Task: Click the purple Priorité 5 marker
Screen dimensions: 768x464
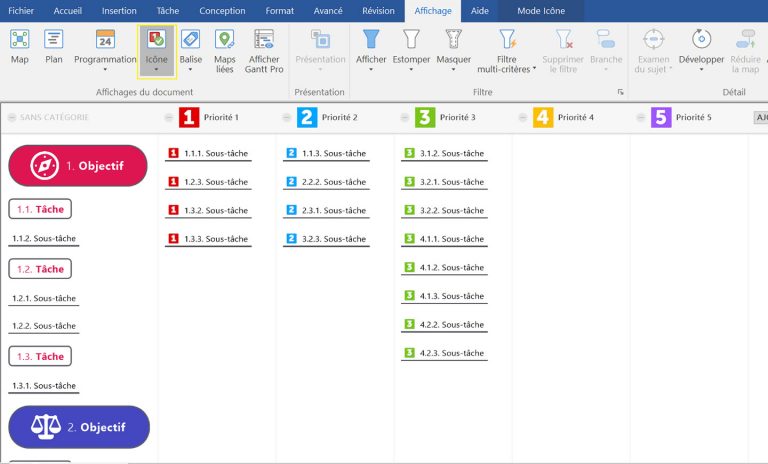Action: [661, 118]
